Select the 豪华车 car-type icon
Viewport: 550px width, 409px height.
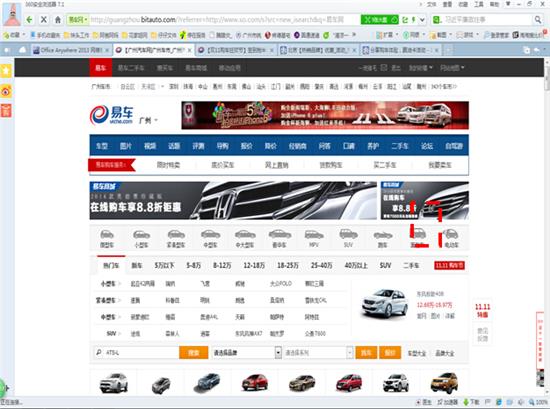[280, 238]
